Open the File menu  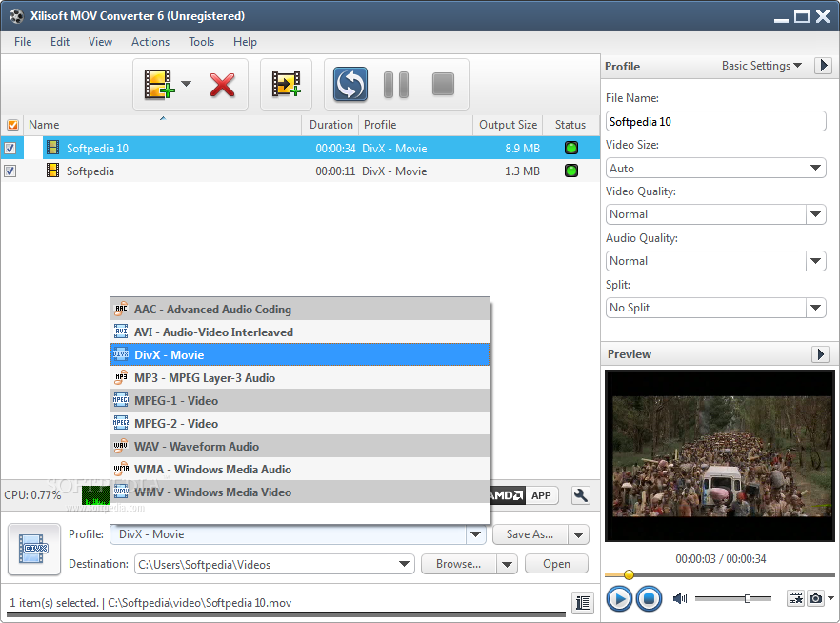[x=23, y=42]
